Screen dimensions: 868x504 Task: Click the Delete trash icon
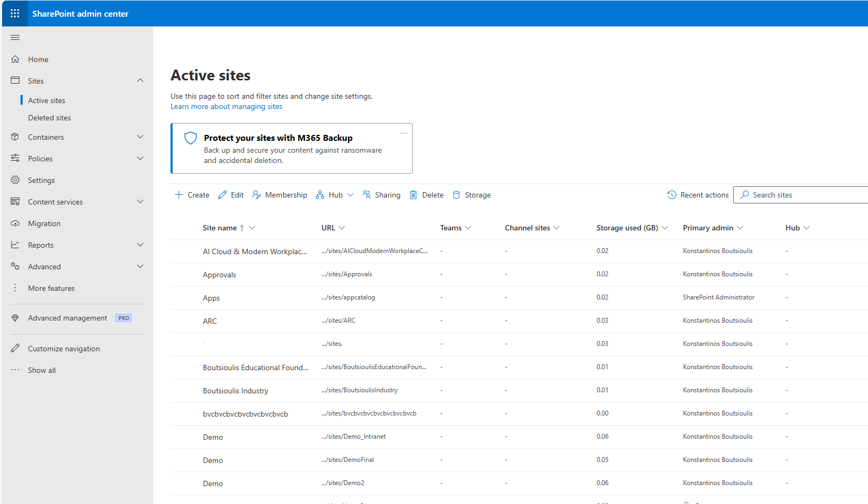(x=413, y=195)
